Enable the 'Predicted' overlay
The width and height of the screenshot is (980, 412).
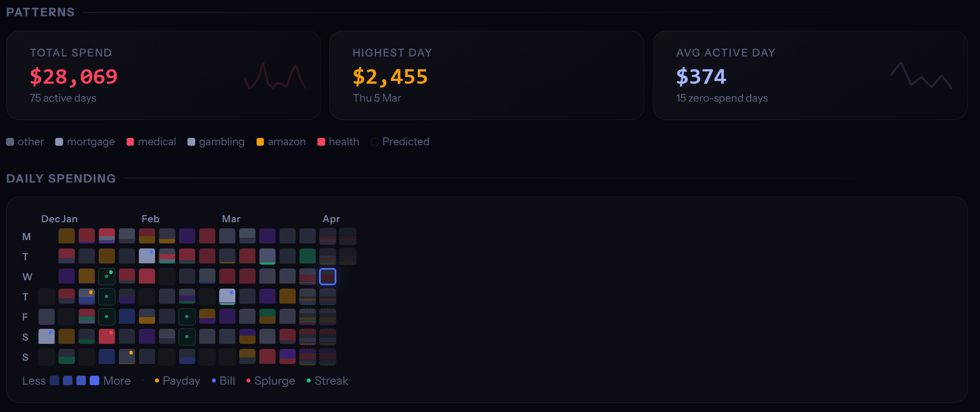374,142
